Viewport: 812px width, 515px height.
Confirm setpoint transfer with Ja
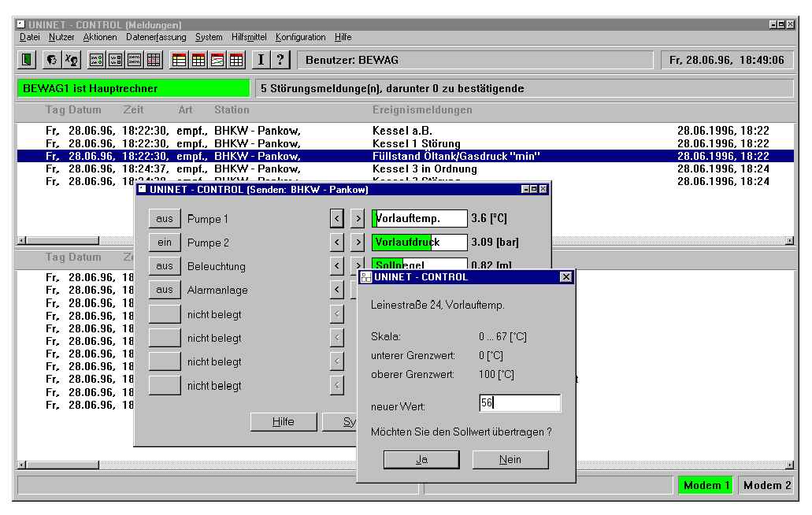pyautogui.click(x=421, y=460)
